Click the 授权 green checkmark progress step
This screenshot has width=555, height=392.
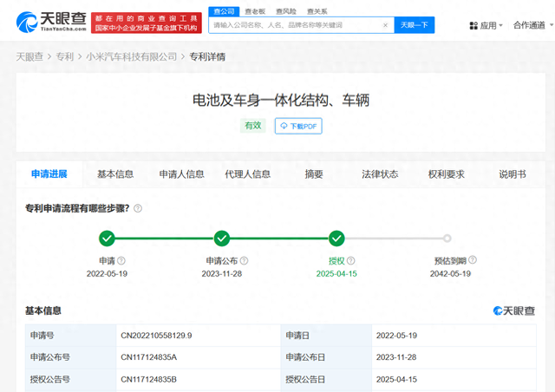(336, 238)
